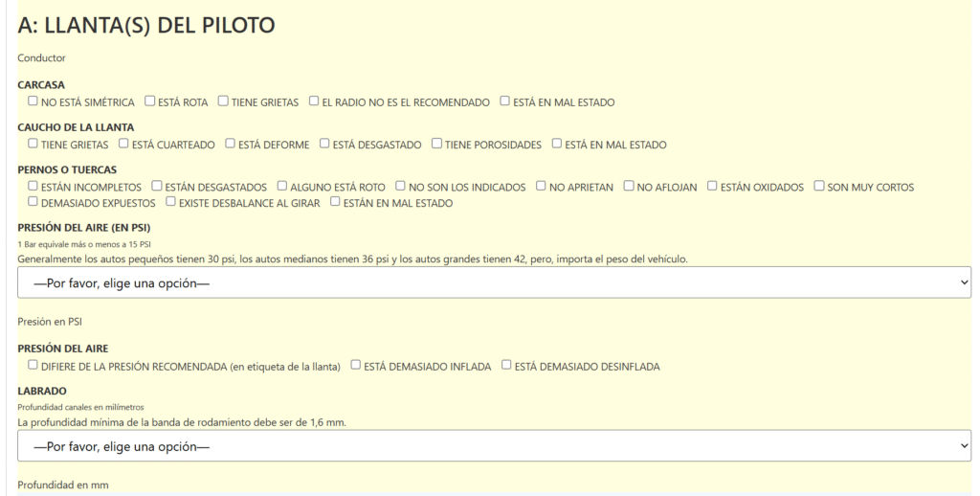
Task: Check ESTÁ CUARTEADO for caucho
Action: point(123,144)
